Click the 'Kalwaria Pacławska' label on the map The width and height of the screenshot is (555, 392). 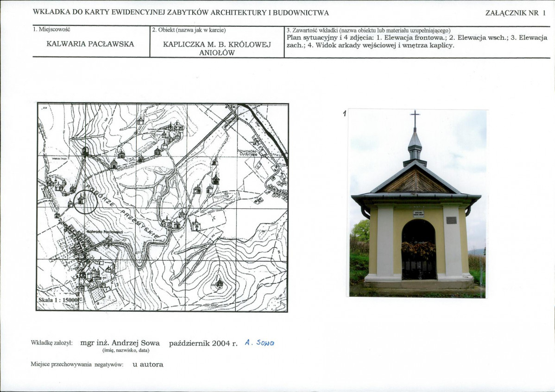point(104,230)
